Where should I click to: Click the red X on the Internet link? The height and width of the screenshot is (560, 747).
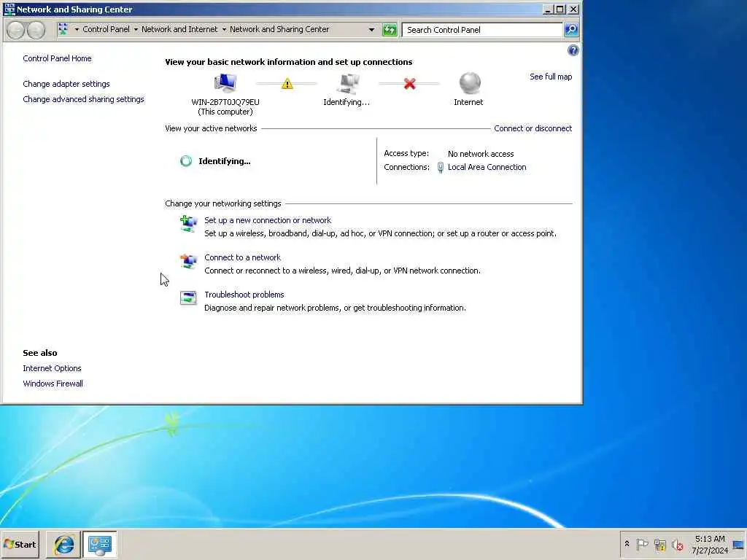410,84
